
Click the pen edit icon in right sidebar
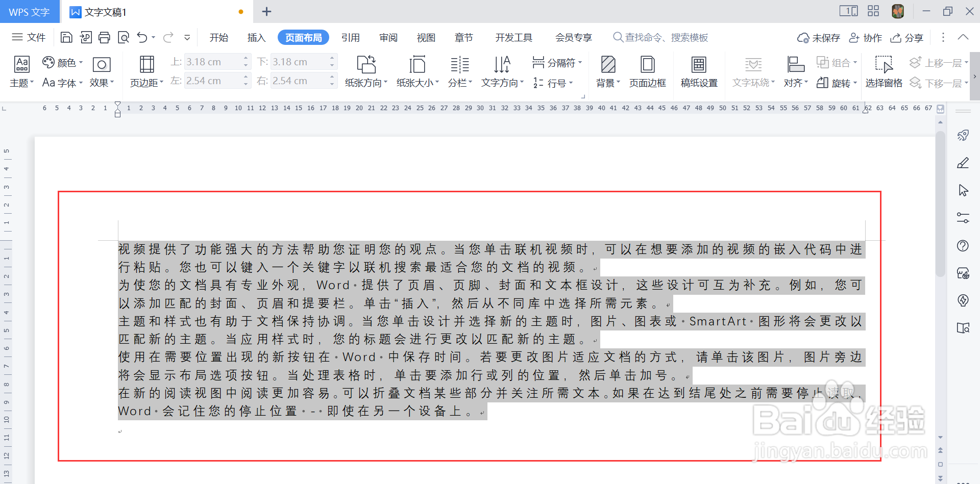click(963, 163)
